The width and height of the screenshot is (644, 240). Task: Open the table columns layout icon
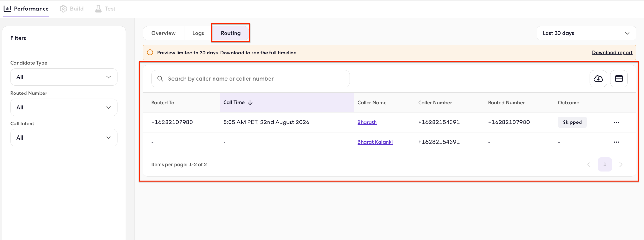pyautogui.click(x=619, y=78)
